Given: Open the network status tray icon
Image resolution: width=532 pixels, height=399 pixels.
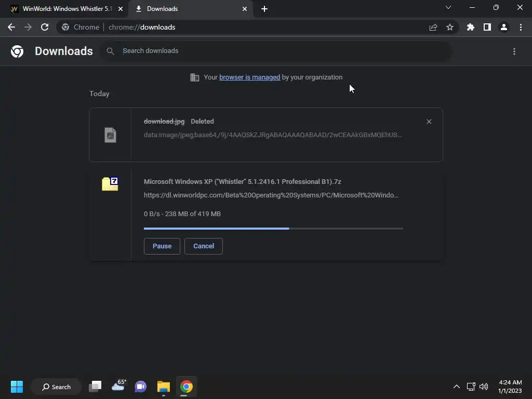Looking at the screenshot, I should click(471, 387).
